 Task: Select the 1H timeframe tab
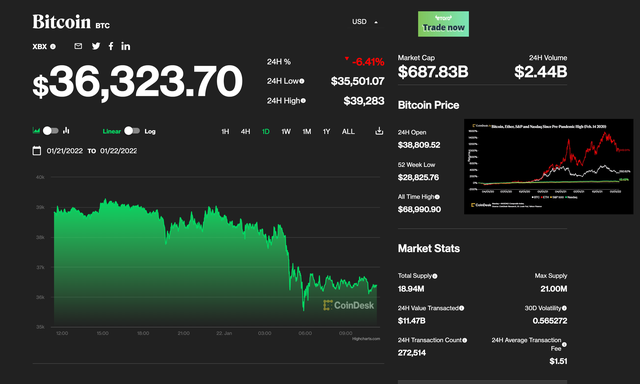click(225, 131)
